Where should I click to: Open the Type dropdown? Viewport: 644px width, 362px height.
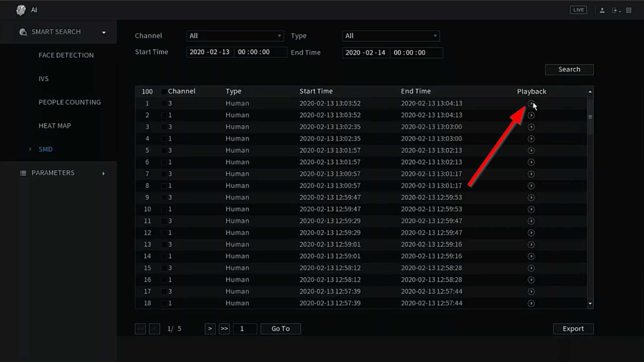(x=391, y=36)
